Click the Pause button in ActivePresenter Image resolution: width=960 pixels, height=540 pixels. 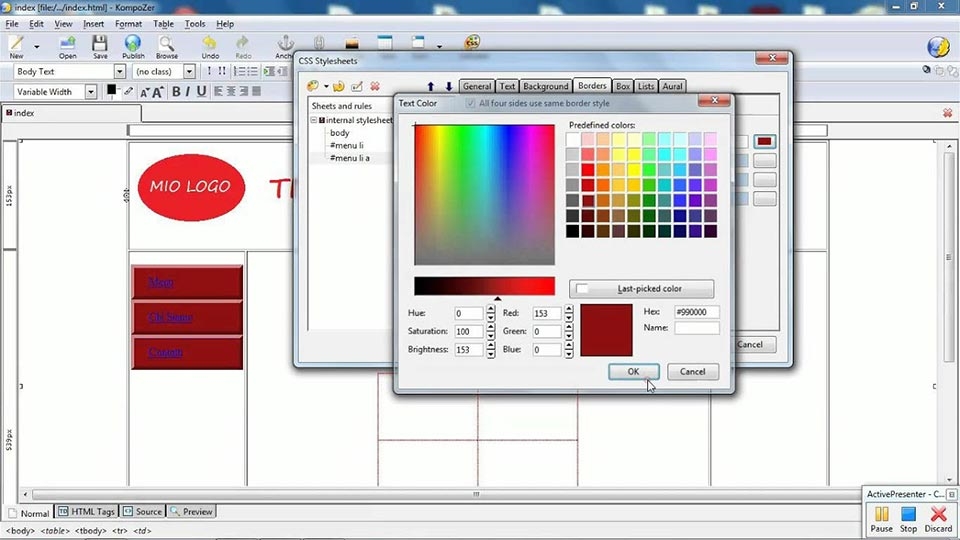click(x=881, y=519)
